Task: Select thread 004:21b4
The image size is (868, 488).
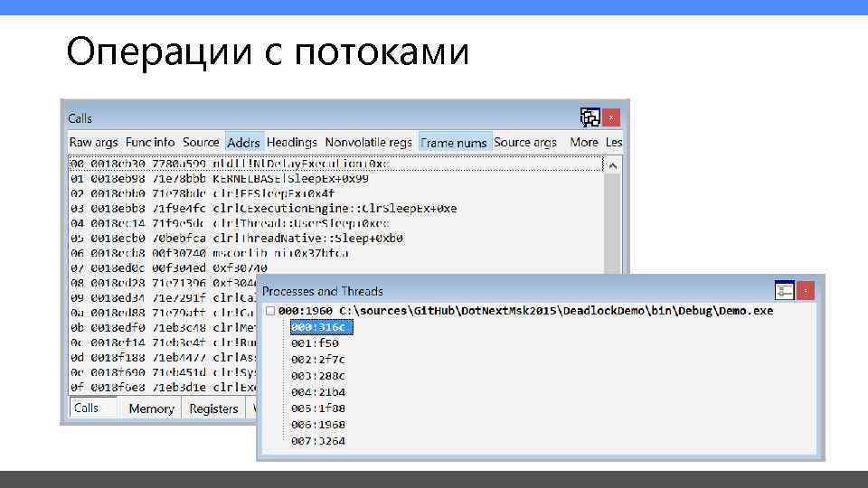Action: click(x=318, y=392)
